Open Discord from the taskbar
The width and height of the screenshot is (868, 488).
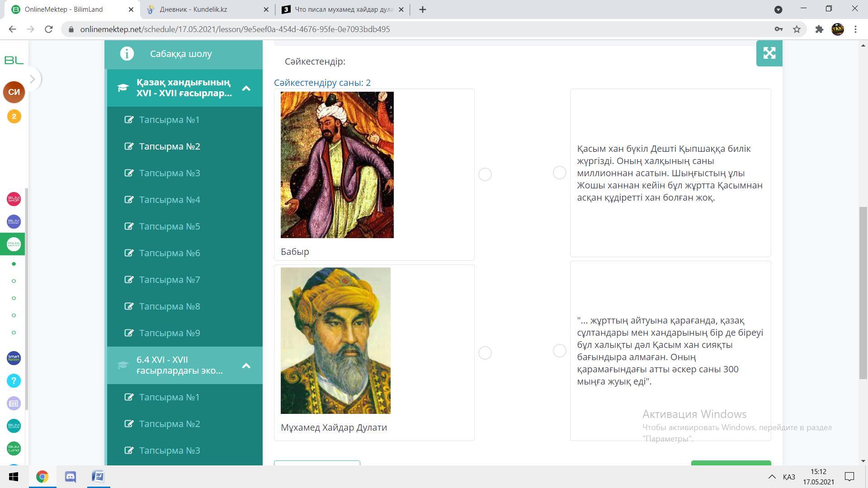tap(71, 477)
